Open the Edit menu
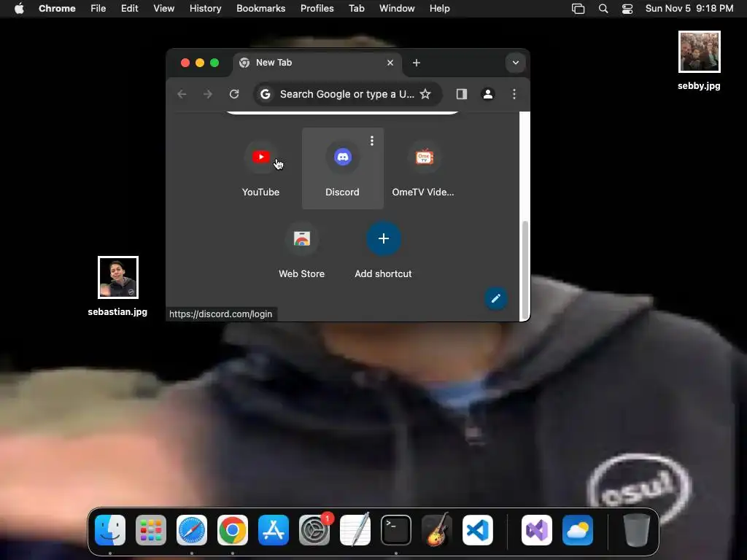This screenshot has width=747, height=560. click(130, 9)
